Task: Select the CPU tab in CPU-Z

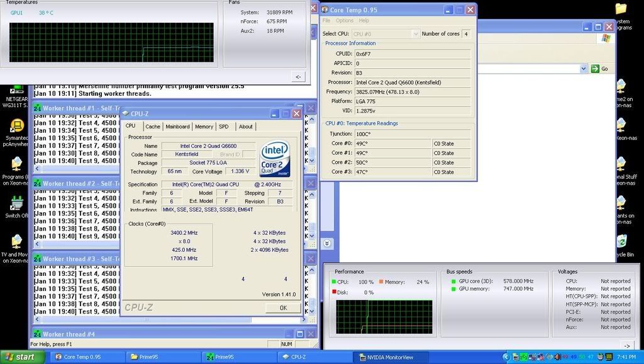Action: pyautogui.click(x=131, y=126)
